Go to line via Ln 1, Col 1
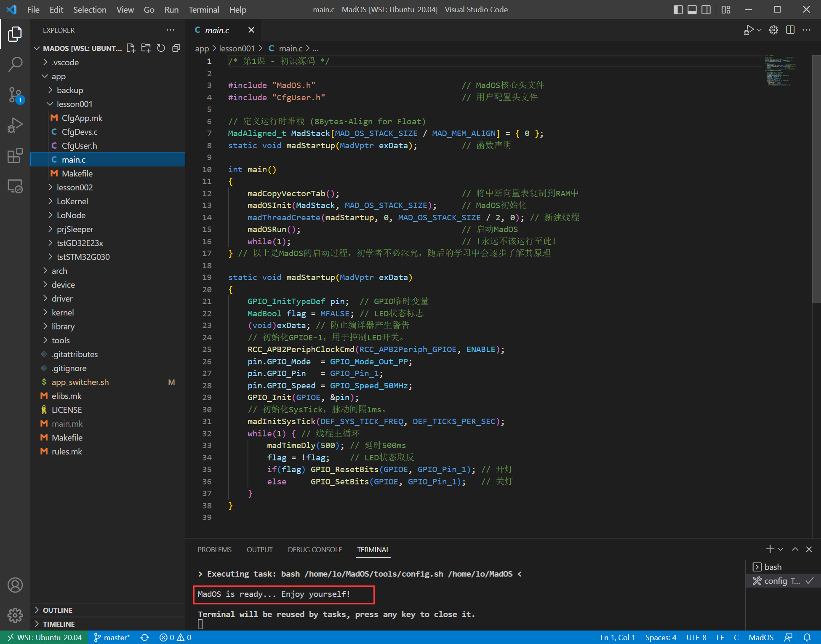 [x=618, y=637]
